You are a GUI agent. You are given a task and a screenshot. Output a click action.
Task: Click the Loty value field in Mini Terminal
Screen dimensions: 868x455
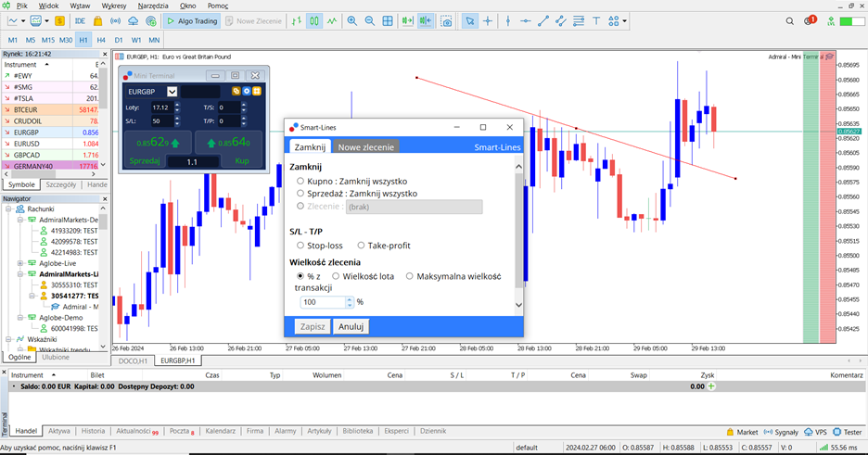click(x=160, y=107)
